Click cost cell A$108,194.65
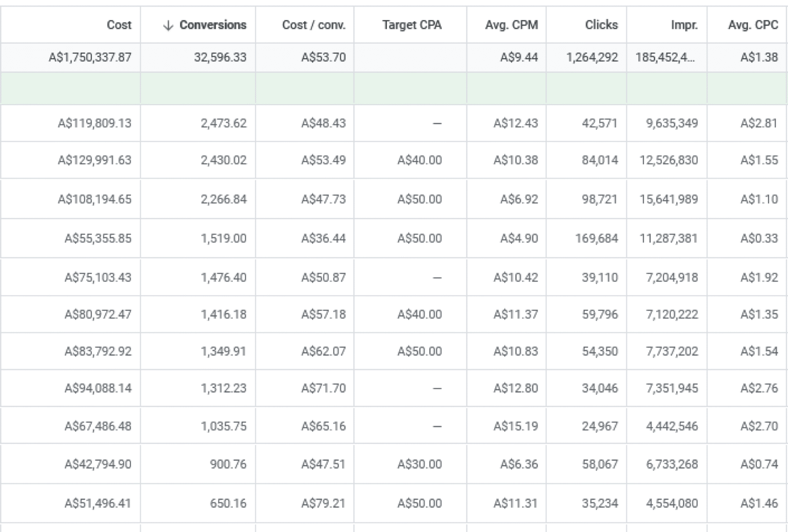Screen dimensions: 788x532 pos(94,200)
